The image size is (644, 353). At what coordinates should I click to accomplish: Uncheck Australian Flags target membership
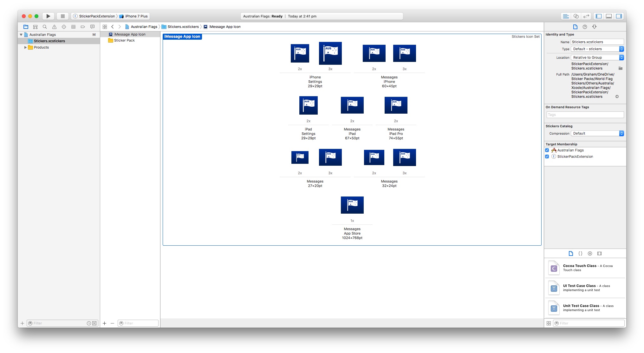coord(547,150)
